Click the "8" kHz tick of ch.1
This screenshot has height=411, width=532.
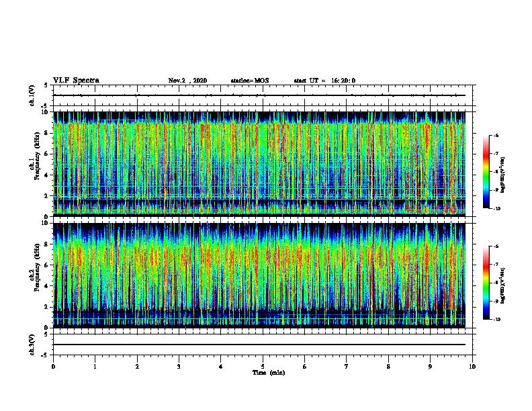click(x=46, y=133)
